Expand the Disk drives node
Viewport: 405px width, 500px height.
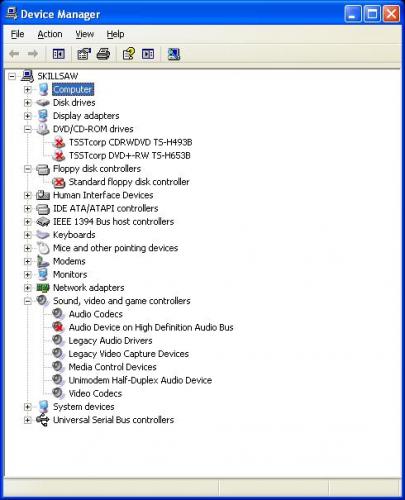[x=28, y=103]
